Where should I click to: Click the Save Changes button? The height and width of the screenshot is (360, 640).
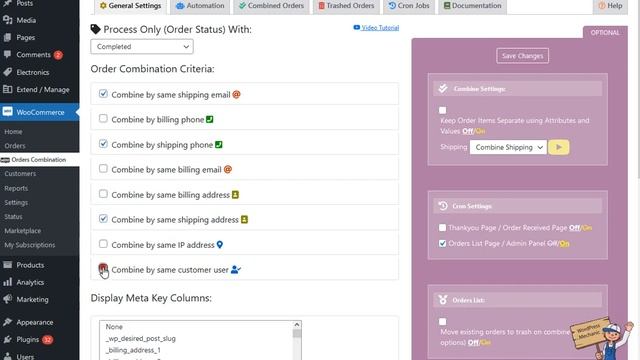point(522,56)
